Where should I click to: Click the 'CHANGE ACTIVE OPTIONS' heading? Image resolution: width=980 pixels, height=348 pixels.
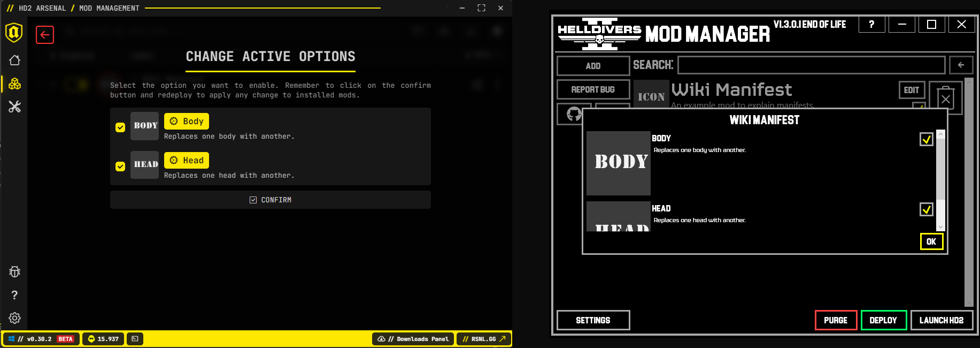point(271,57)
